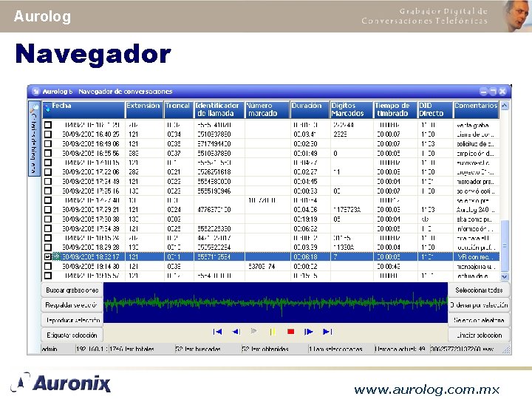This screenshot has width=532, height=399.
Task: Stop playback with the red stop button
Action: tap(290, 332)
